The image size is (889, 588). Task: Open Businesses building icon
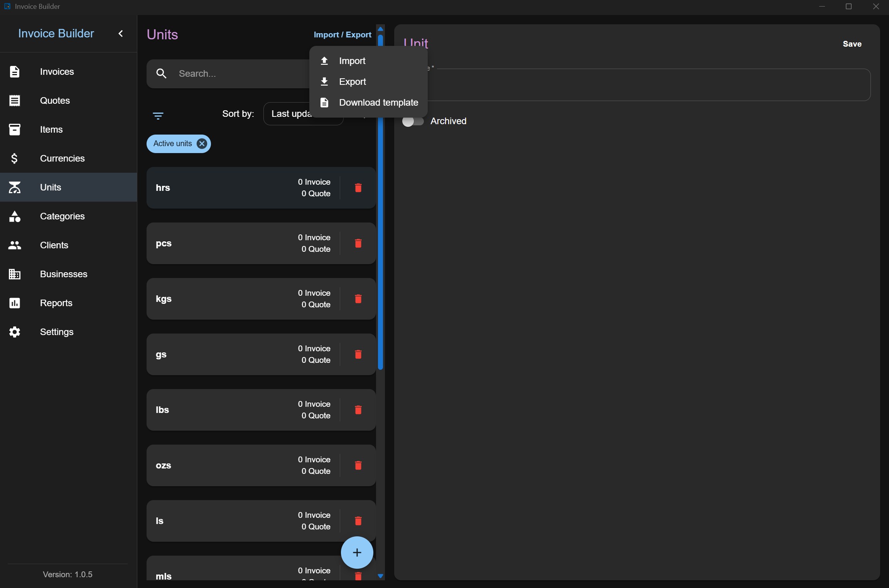point(15,274)
